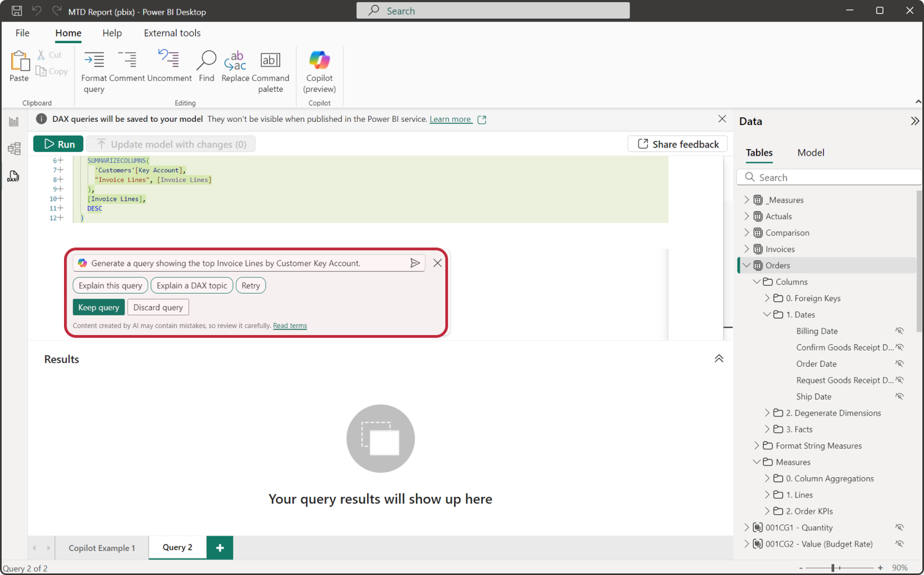Open the Learn more link about DAX queries
Image resolution: width=924 pixels, height=575 pixels.
(450, 119)
